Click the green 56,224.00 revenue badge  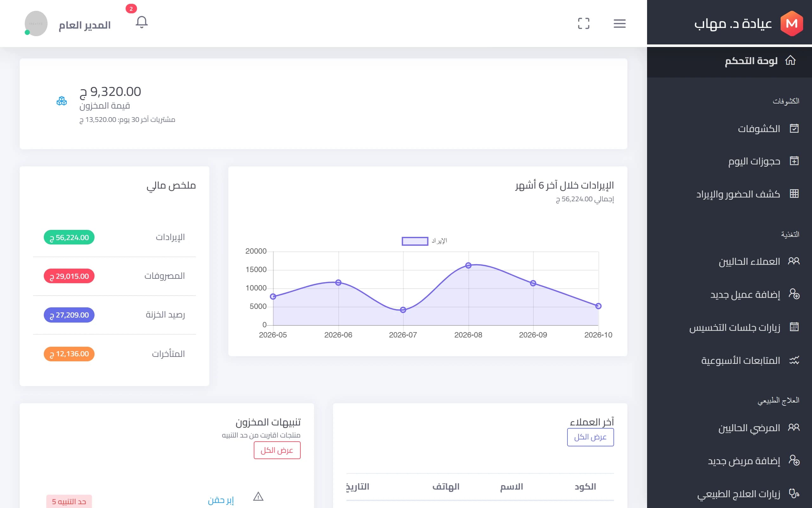tap(69, 237)
